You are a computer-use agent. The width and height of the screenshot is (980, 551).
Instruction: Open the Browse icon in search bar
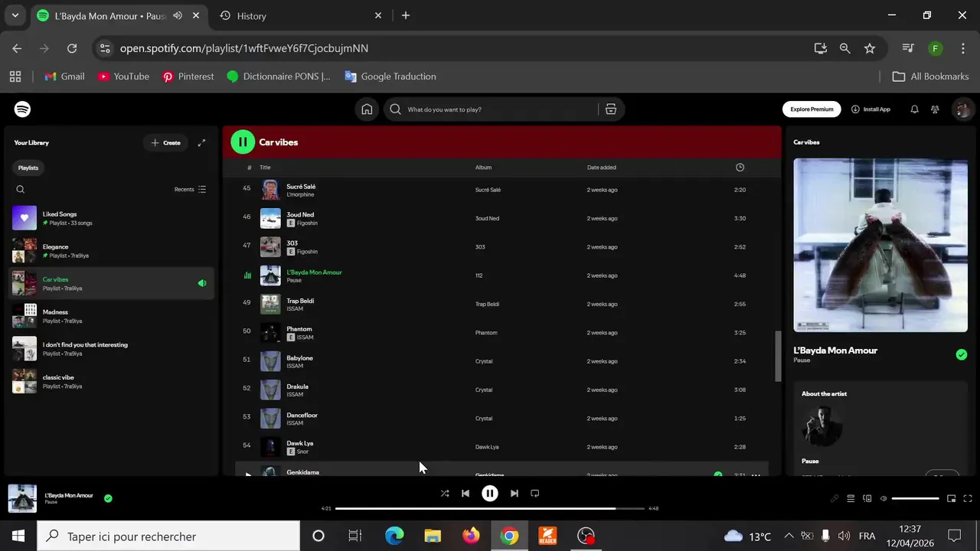(x=611, y=109)
